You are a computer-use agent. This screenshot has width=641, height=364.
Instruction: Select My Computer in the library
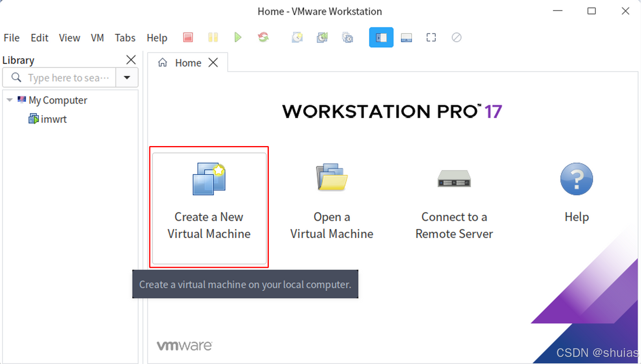pyautogui.click(x=58, y=100)
